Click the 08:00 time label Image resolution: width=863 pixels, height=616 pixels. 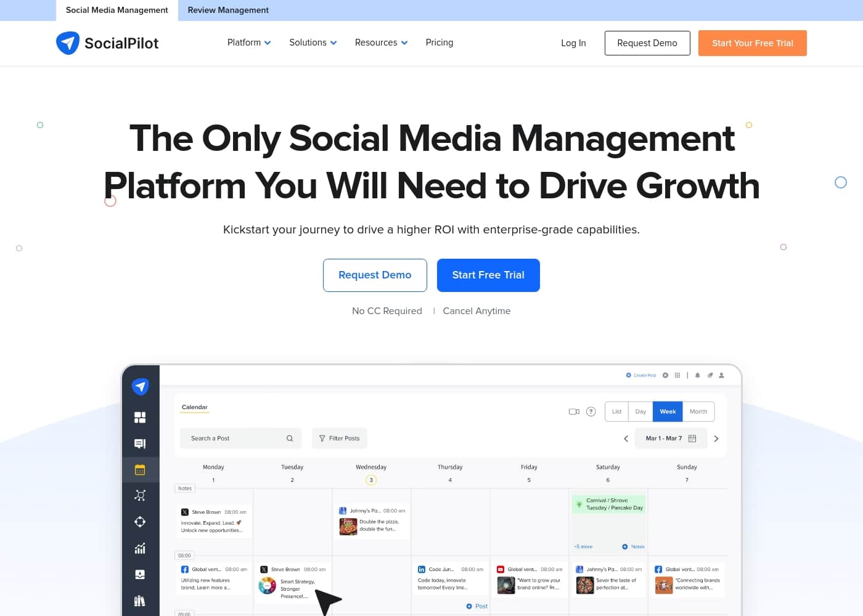pos(184,556)
